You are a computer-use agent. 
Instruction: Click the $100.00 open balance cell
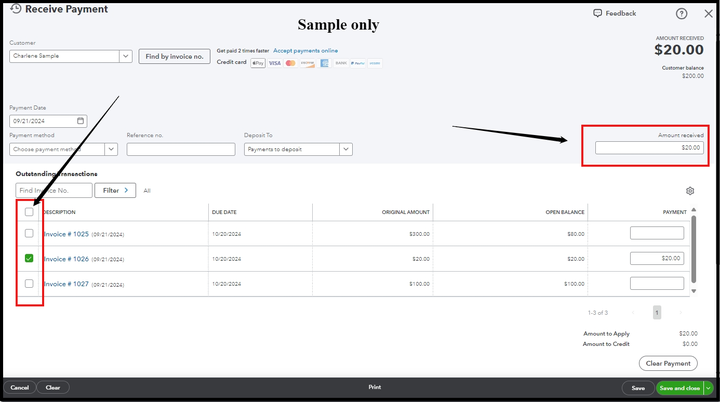574,284
